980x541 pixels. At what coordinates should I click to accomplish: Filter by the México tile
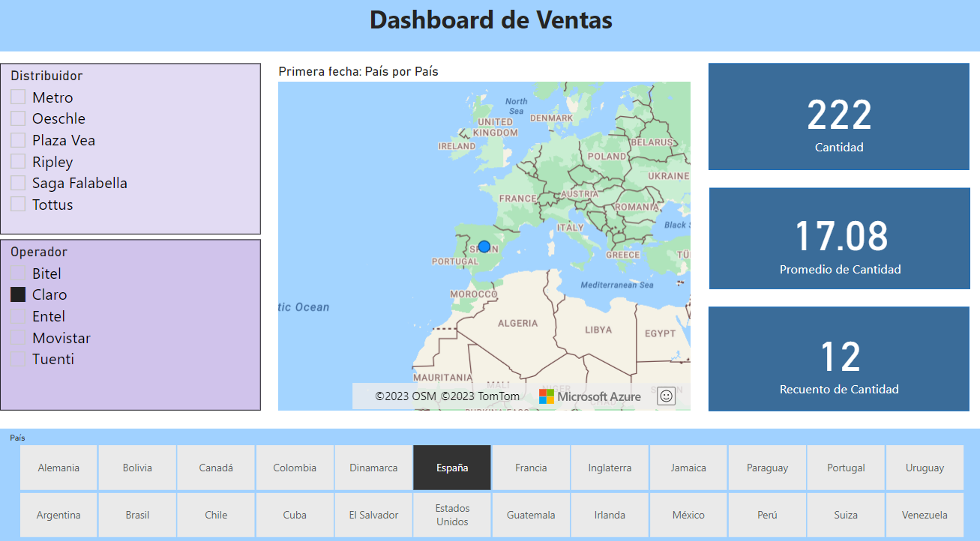[688, 515]
